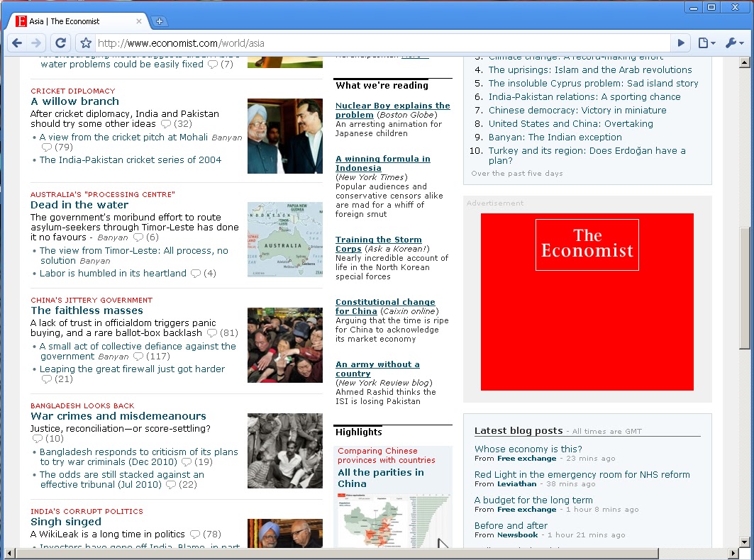
Task: Open Constitutional change for China link
Action: pyautogui.click(x=385, y=307)
